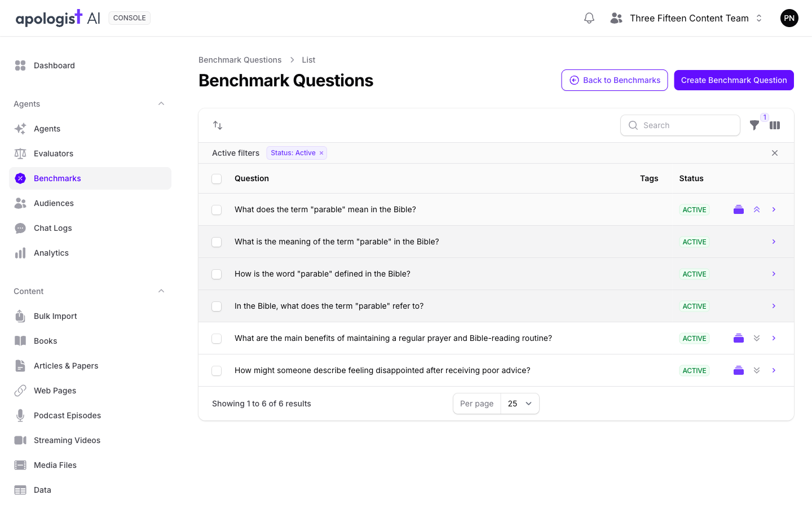Click the Search field

point(680,125)
